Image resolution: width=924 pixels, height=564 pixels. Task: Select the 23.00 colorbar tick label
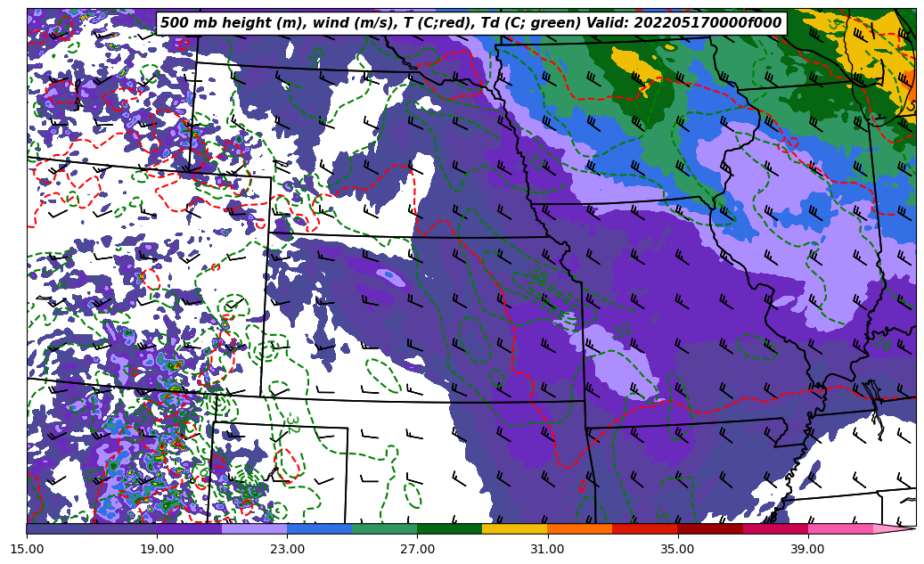point(287,549)
